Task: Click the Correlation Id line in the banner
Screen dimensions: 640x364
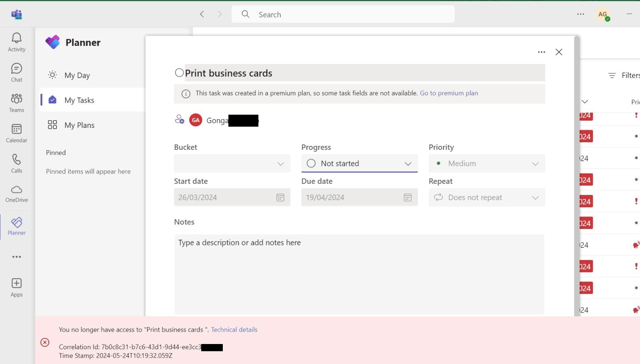Action: click(140, 347)
